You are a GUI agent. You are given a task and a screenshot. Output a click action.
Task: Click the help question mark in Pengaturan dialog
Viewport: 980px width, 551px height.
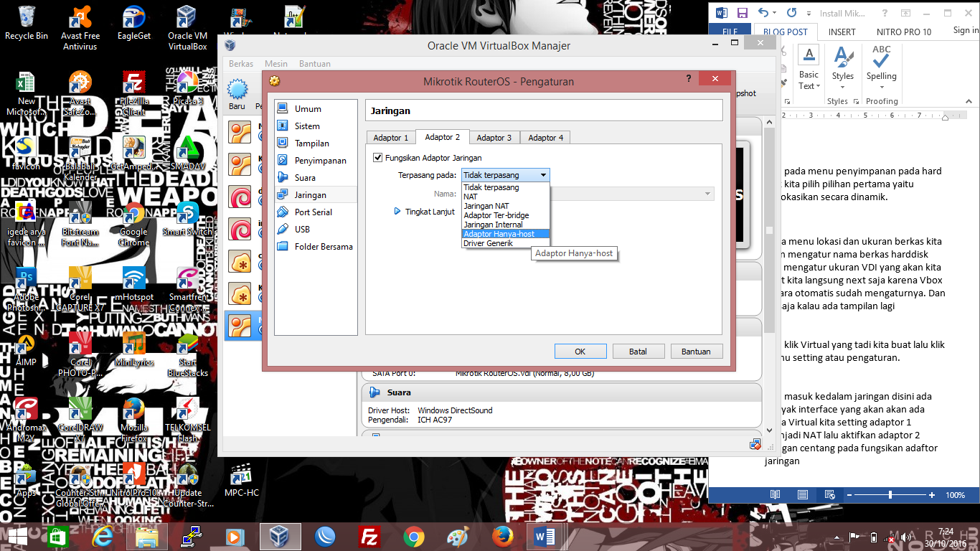pyautogui.click(x=689, y=79)
